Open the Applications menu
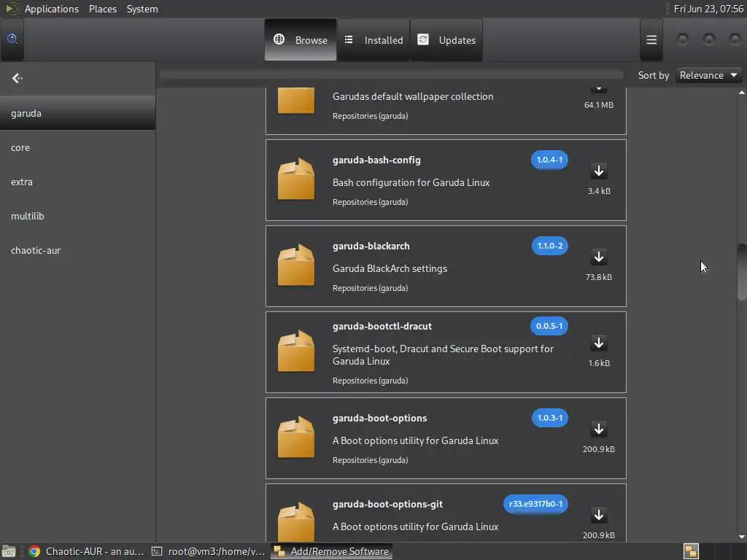The width and height of the screenshot is (747, 560). (52, 9)
